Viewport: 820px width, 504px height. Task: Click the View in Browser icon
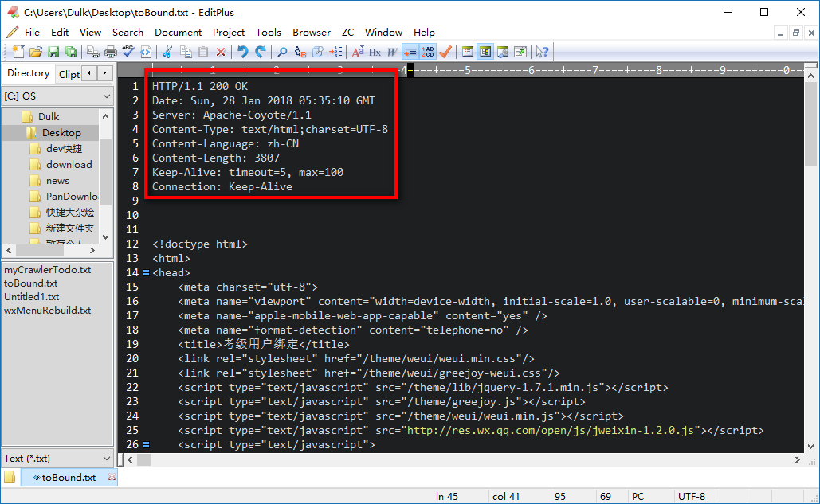(x=146, y=52)
